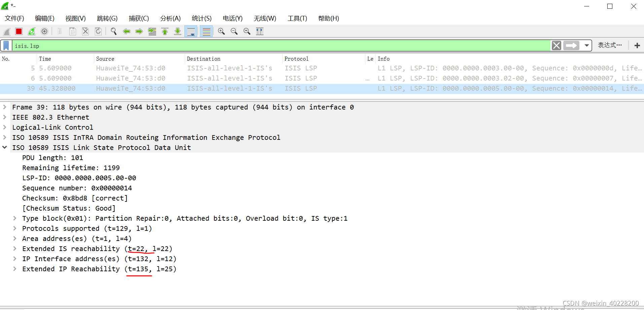Open display filter history dropdown
The width and height of the screenshot is (644, 310).
[x=586, y=45]
